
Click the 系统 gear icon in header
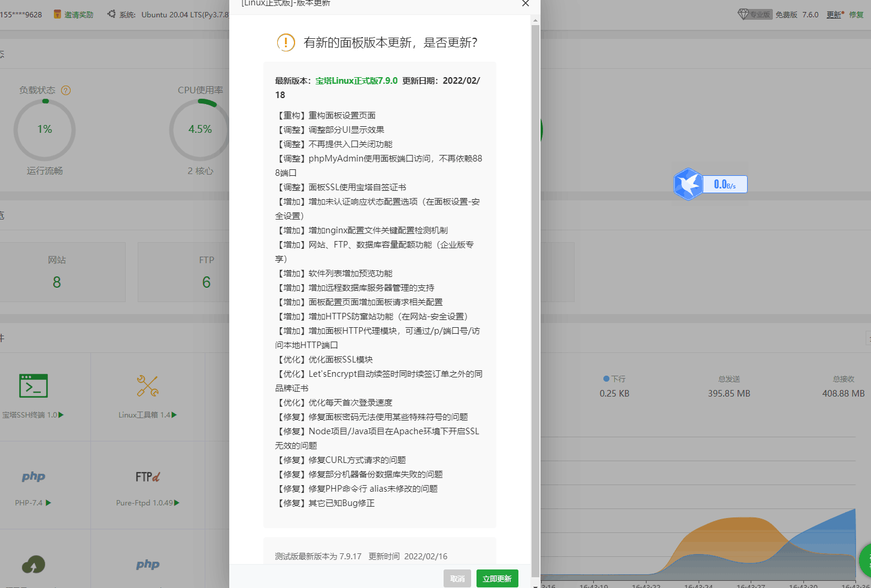111,14
